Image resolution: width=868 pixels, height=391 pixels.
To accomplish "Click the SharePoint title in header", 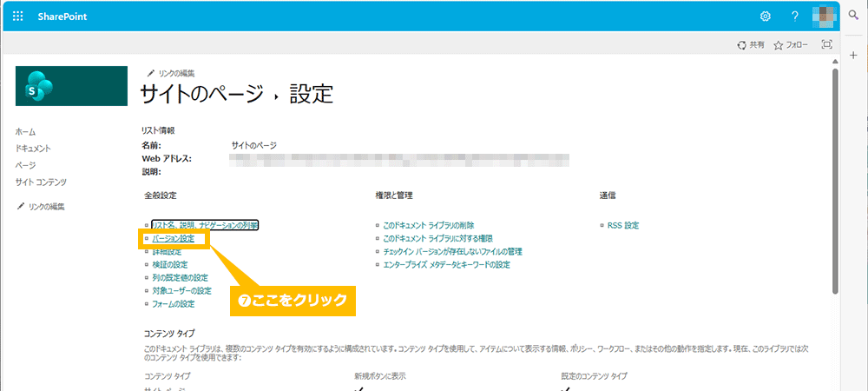I will [62, 17].
